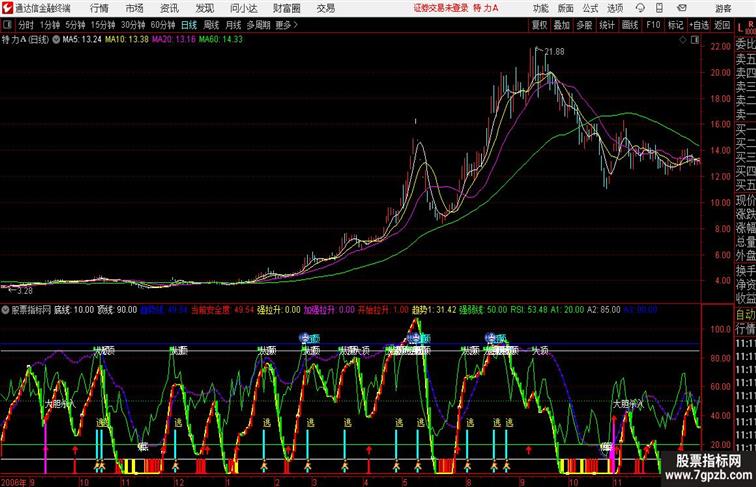The image size is (756, 487).
Task: Expand the sub-indicator dropdown beside 股票指标网
Action: pos(5,310)
